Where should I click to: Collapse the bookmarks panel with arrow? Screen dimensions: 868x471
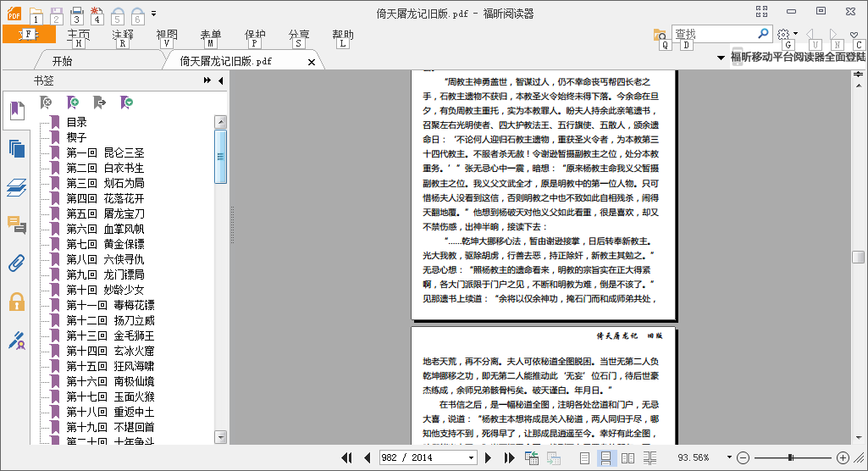pyautogui.click(x=221, y=80)
